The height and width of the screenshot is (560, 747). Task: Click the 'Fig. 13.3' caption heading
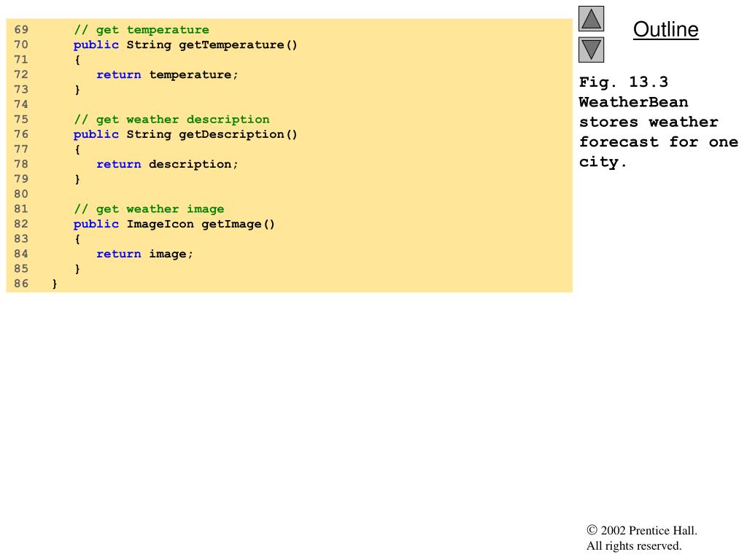pyautogui.click(x=624, y=82)
